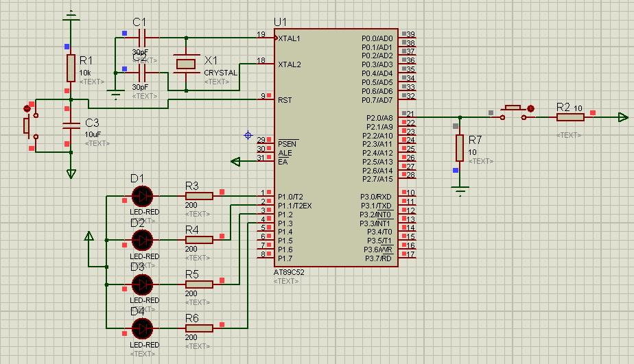Click the R2 reference label
634x364 pixels.
click(563, 107)
